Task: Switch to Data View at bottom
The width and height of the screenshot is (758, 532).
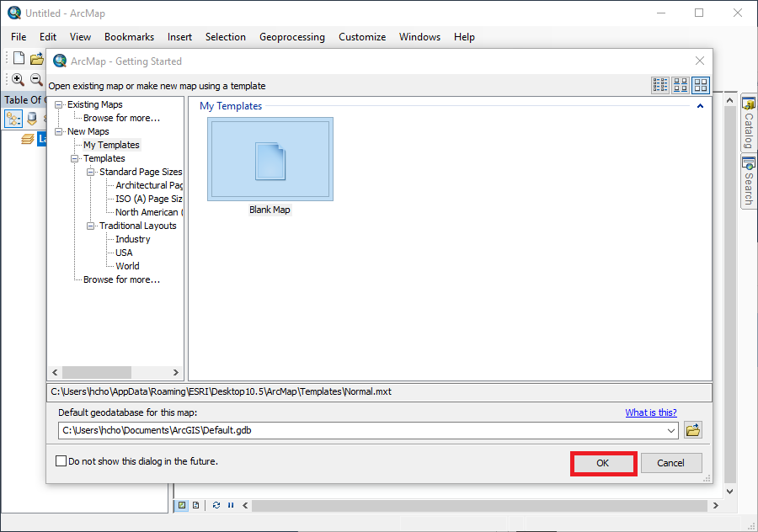Action: [181, 505]
